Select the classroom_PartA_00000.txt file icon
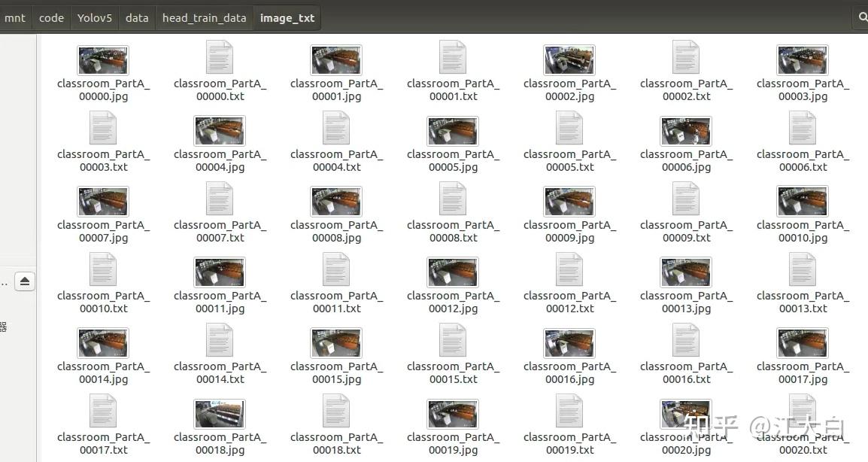Viewport: 868px width, 462px height. click(220, 57)
